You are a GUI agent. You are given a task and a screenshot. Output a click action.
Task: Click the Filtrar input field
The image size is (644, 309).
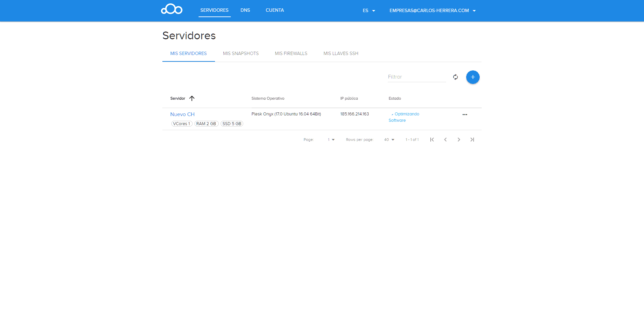tap(417, 77)
